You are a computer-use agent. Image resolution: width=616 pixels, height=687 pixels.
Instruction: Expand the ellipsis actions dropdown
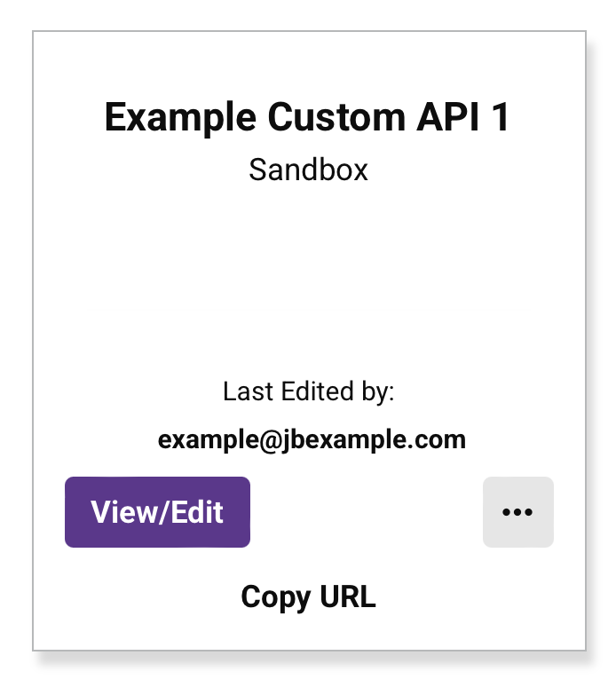coord(517,512)
